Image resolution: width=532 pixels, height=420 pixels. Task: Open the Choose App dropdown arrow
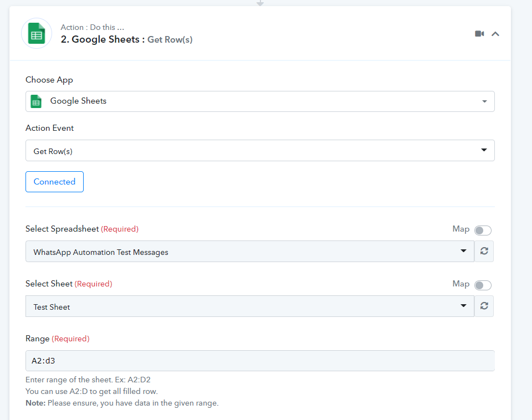tap(484, 101)
